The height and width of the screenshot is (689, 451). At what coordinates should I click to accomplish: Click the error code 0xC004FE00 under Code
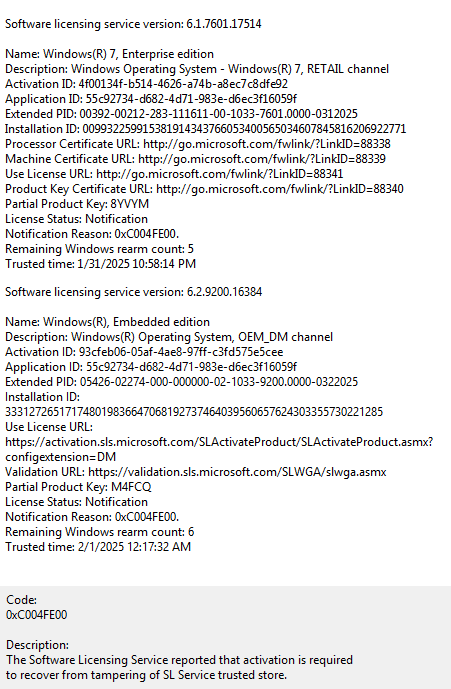point(36,615)
